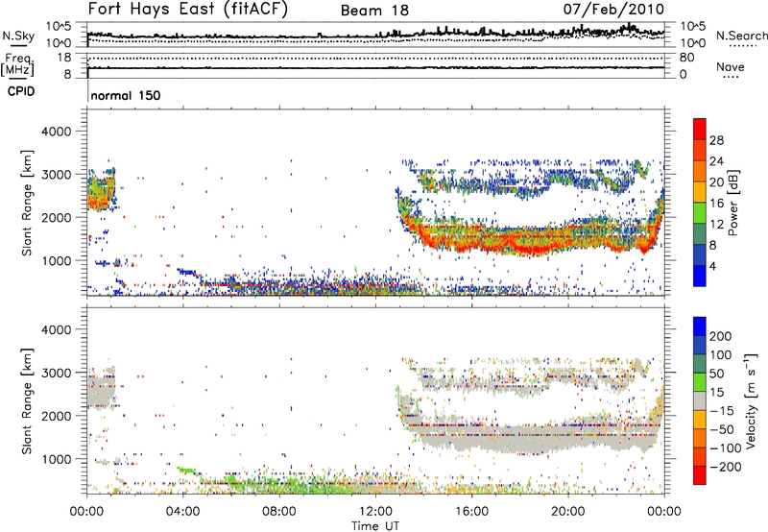The height and width of the screenshot is (532, 768).
Task: Select the "80" Nave tick label
Action: 686,58
